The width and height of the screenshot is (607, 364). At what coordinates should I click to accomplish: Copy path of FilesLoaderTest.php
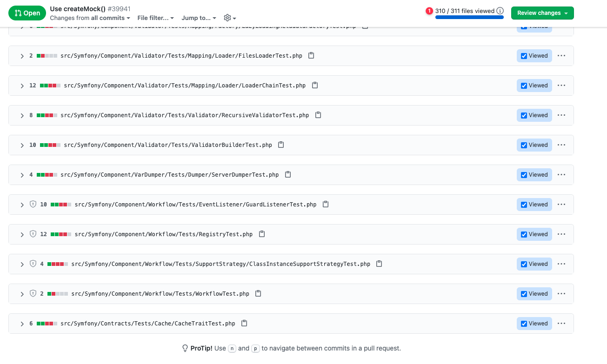click(x=311, y=55)
